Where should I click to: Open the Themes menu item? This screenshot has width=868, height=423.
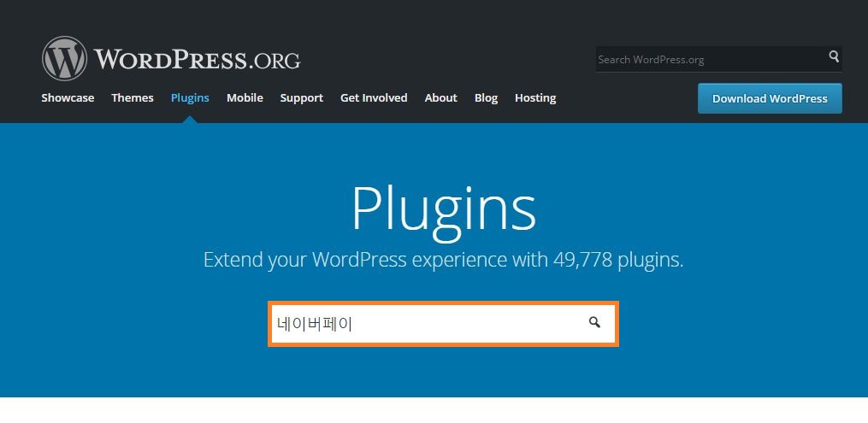click(x=133, y=98)
